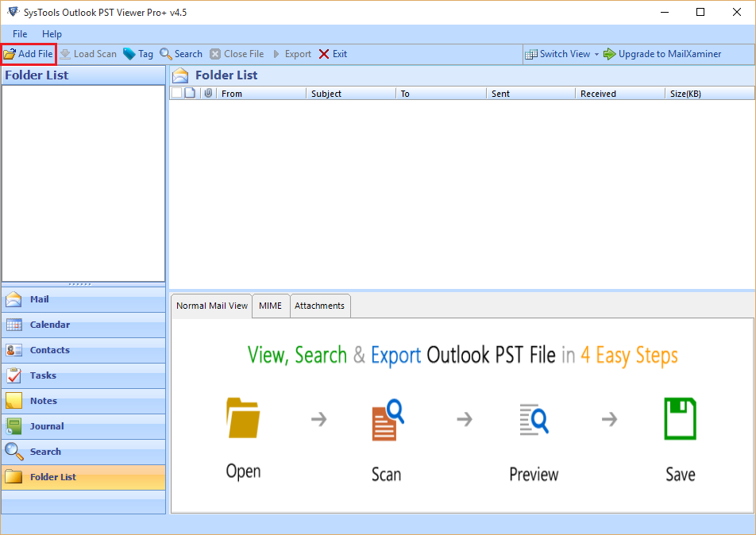
Task: Click the Close File toolbar button
Action: tap(237, 54)
